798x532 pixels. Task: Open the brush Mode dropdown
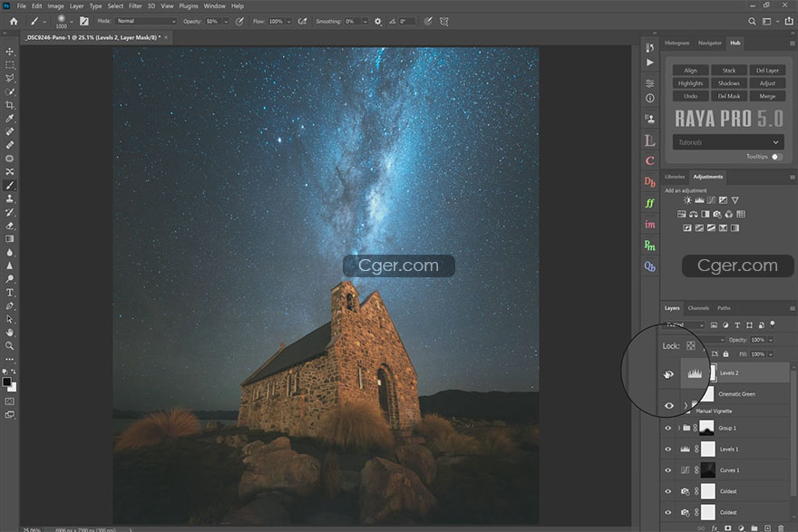pyautogui.click(x=146, y=22)
